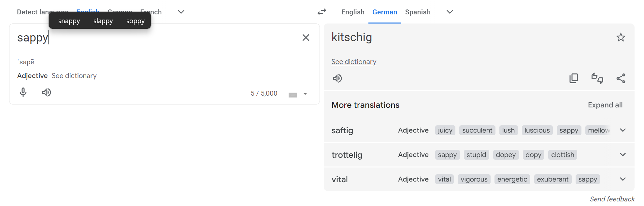Copy the translation to clipboard

coord(574,78)
